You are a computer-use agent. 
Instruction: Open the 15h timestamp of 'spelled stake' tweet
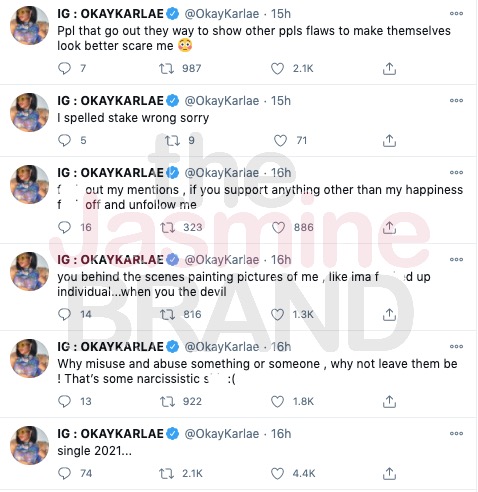pos(281,101)
